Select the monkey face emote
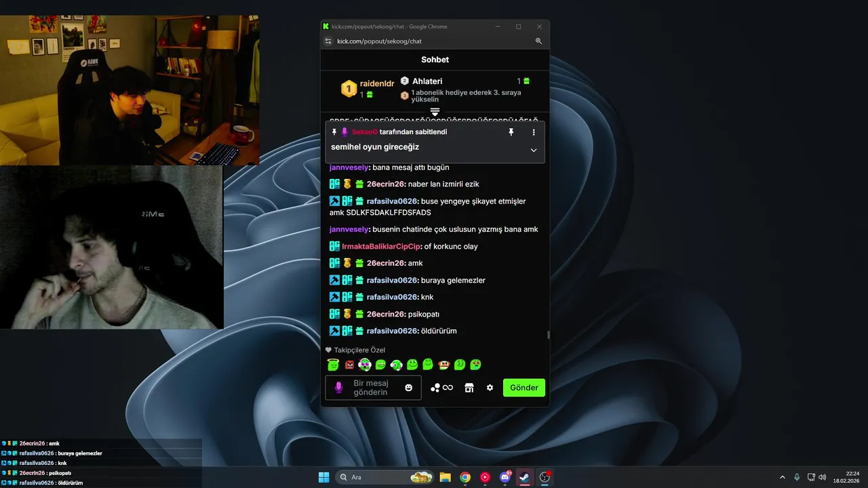 pos(444,365)
